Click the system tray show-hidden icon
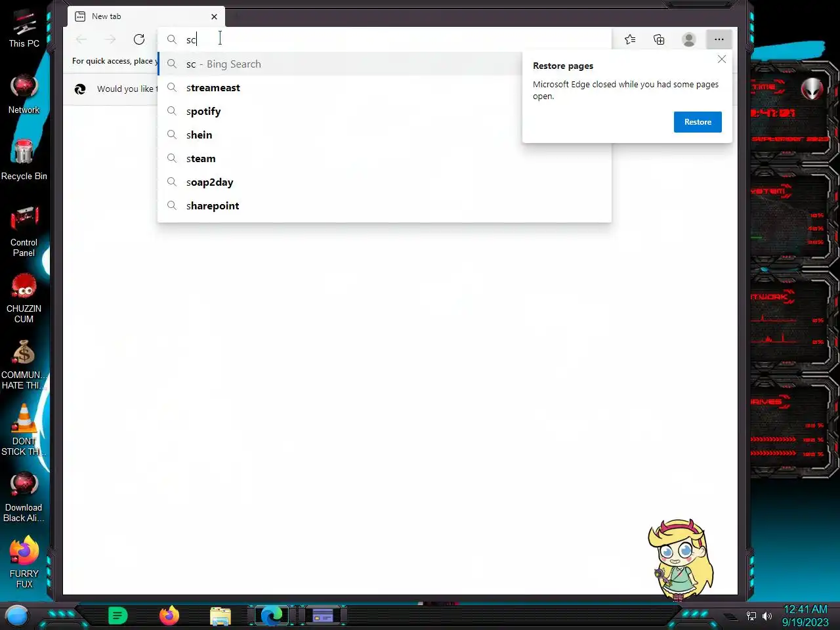This screenshot has height=630, width=840. point(730,616)
